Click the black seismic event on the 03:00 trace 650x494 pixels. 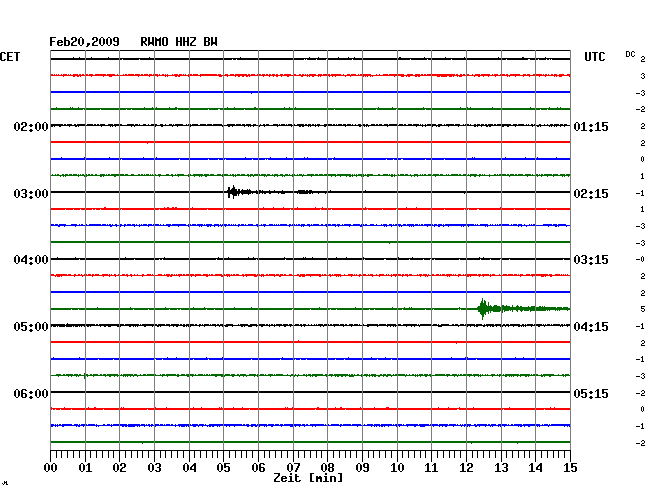239,192
